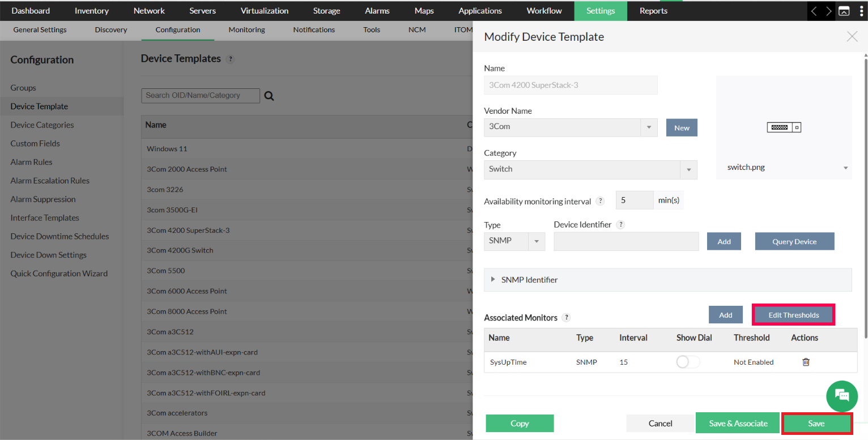Close the Modify Device Template panel
Viewport: 868px width, 440px height.
[852, 37]
